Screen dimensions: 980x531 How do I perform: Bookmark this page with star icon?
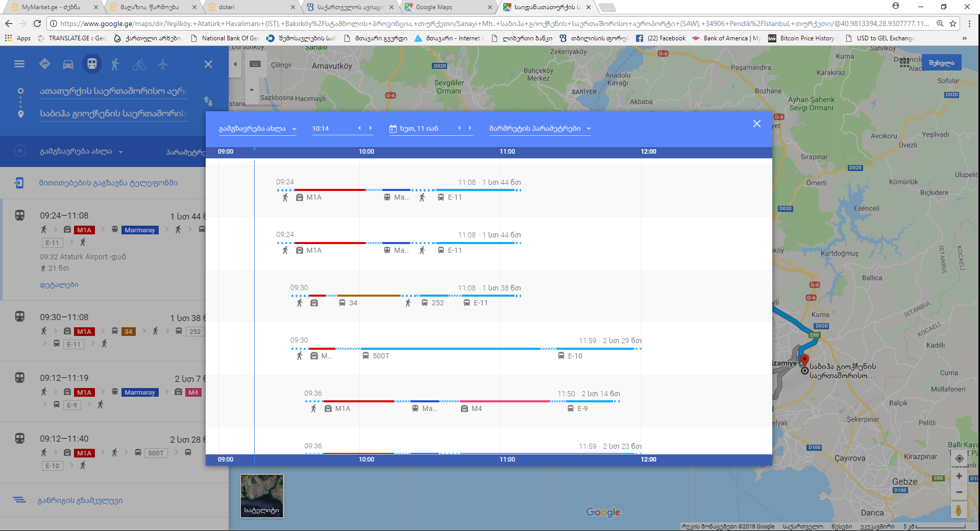tap(953, 23)
